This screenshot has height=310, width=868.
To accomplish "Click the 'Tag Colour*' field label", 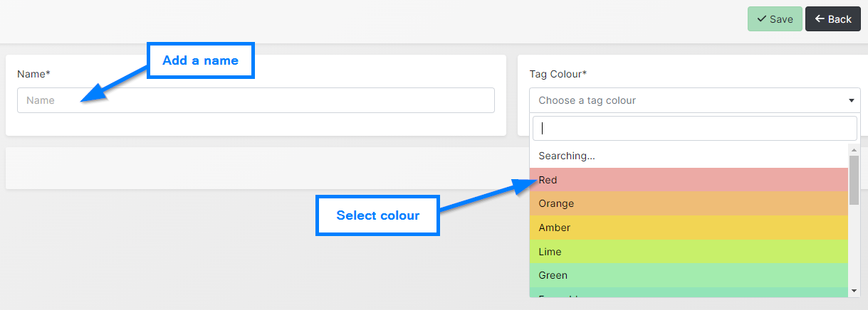I will pos(558,74).
